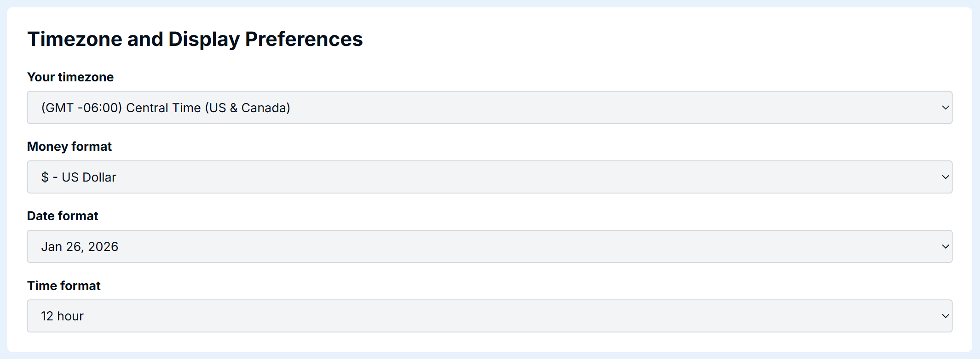Open the Your timezone dropdown

[x=490, y=108]
